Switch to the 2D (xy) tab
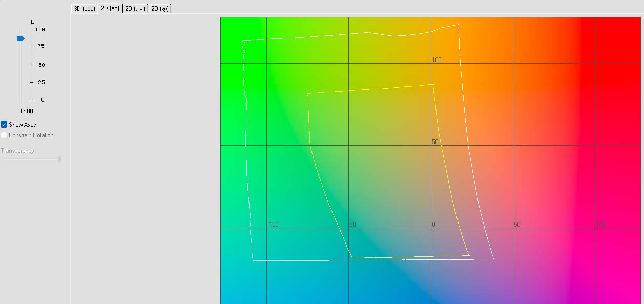This screenshot has width=644, height=304. (160, 9)
